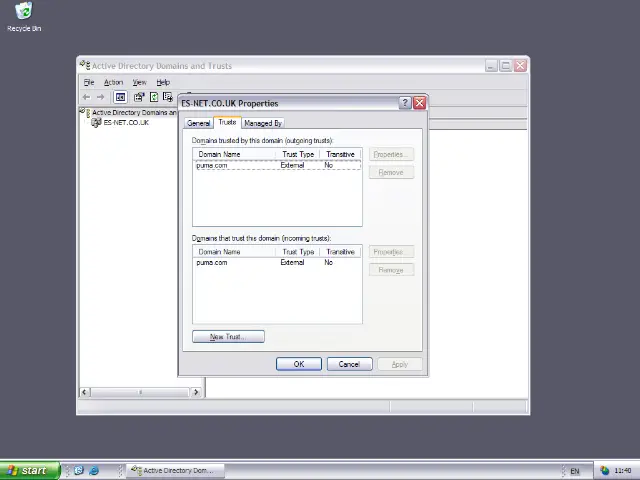Click Remove button for outgoing trusts

pos(391,172)
